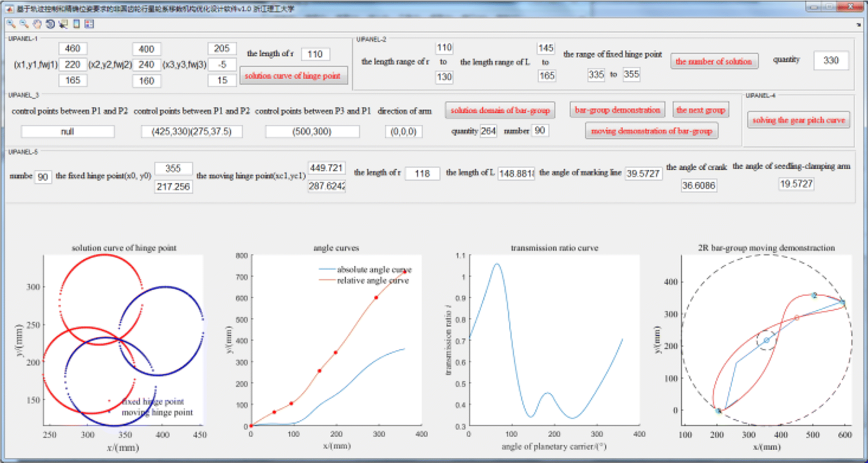Click inside the '2R bar-group moving demonstraction' plot
This screenshot has height=463, width=868.
[x=767, y=340]
